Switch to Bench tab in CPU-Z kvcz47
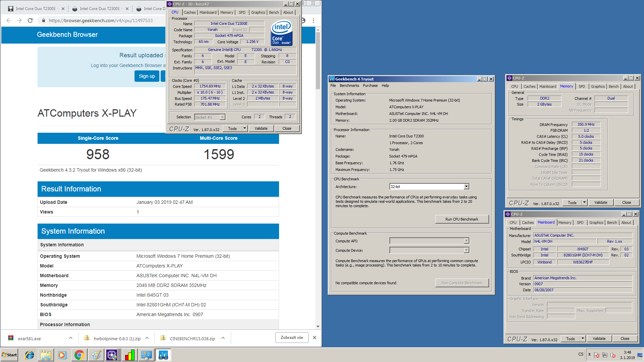 [274, 12]
